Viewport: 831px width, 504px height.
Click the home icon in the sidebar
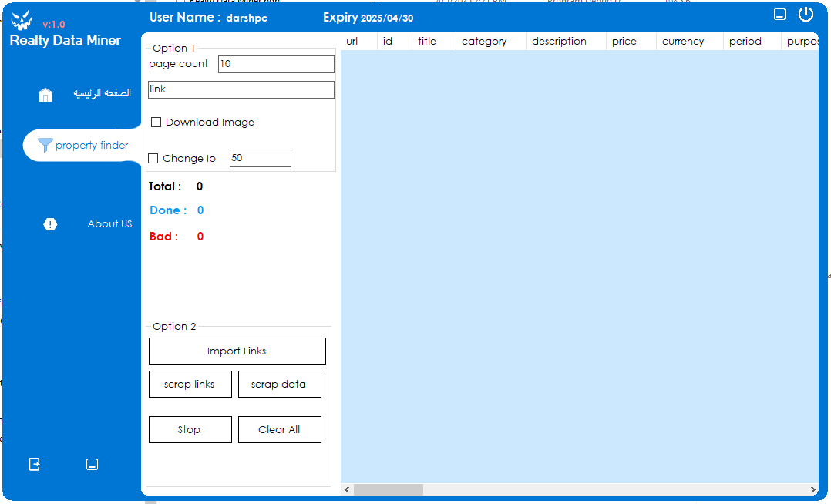45,95
